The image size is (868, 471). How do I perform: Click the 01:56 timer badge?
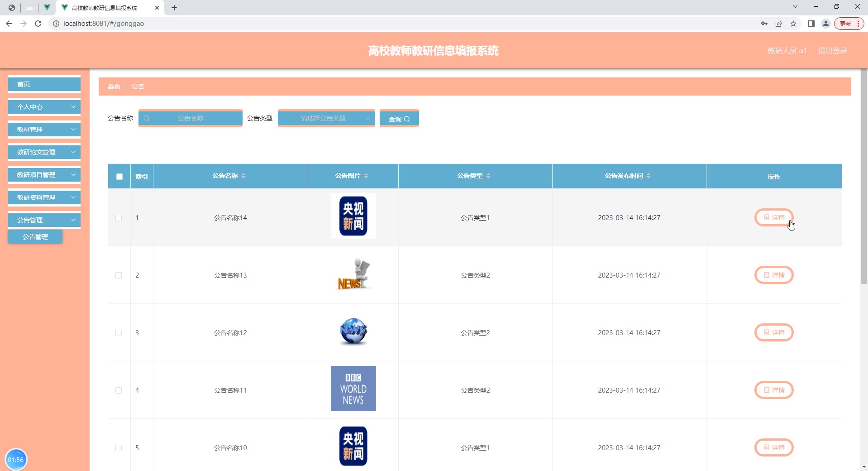pyautogui.click(x=16, y=460)
